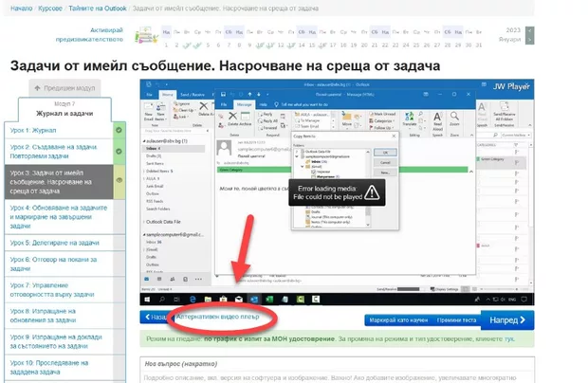The width and height of the screenshot is (588, 383).
Task: Toggle the green completion check for Урок 1
Action: pos(119,130)
